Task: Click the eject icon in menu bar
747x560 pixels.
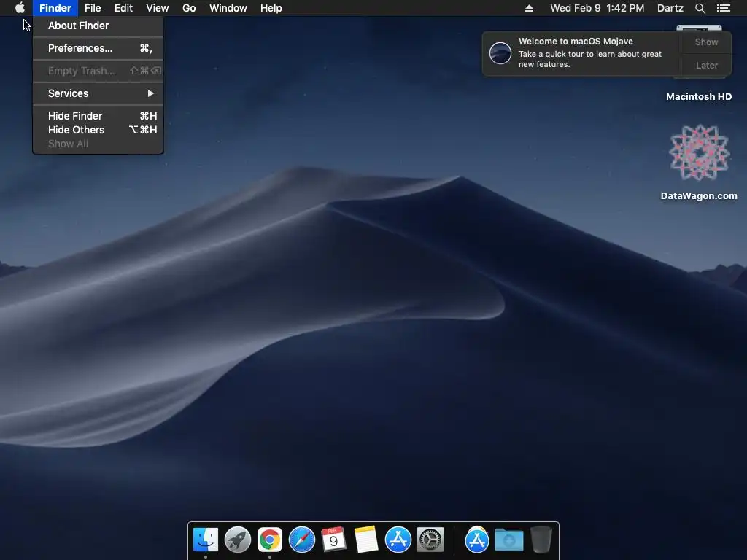Action: tap(529, 8)
